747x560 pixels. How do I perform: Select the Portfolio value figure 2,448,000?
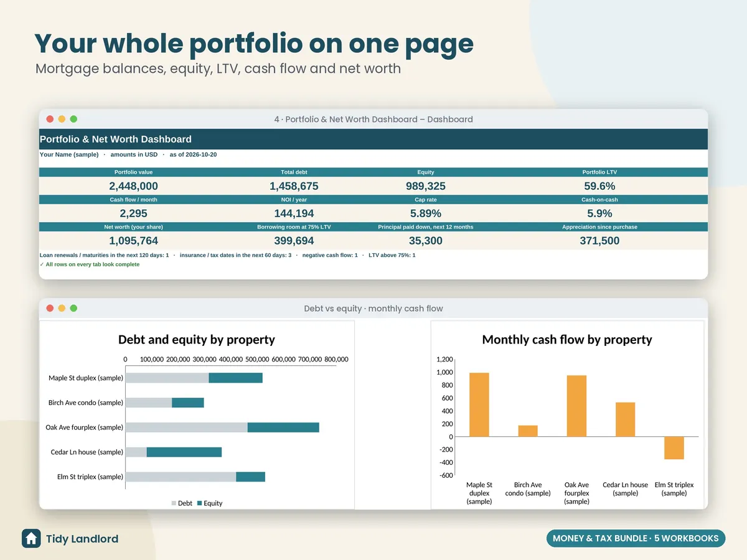(x=133, y=186)
